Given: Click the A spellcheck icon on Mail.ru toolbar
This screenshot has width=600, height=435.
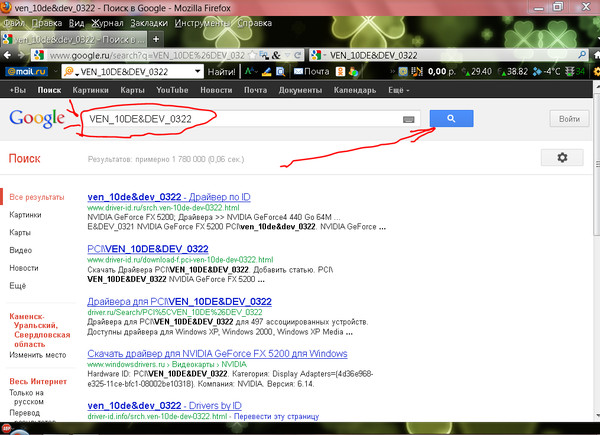Looking at the screenshot, I should coord(251,72).
